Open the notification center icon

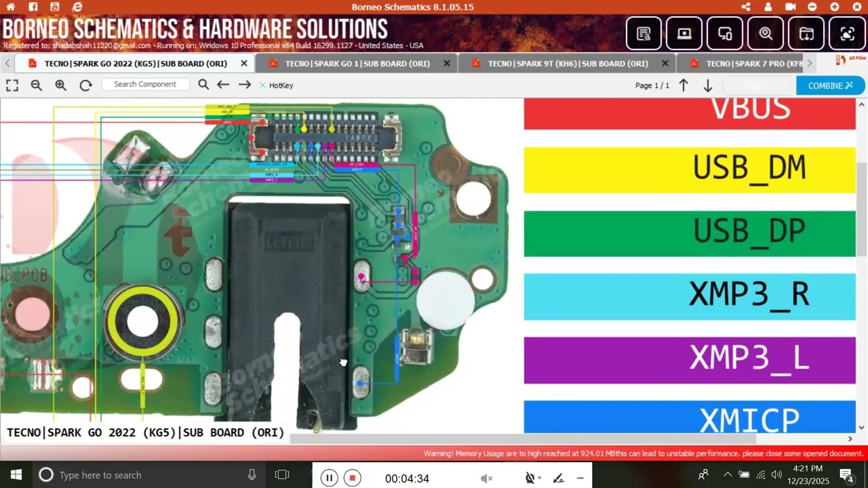coord(846,474)
